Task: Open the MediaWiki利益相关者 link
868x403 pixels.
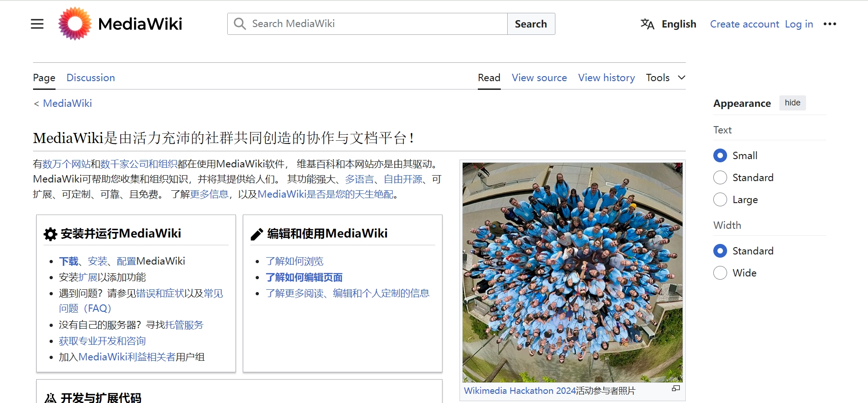Action: tap(127, 357)
